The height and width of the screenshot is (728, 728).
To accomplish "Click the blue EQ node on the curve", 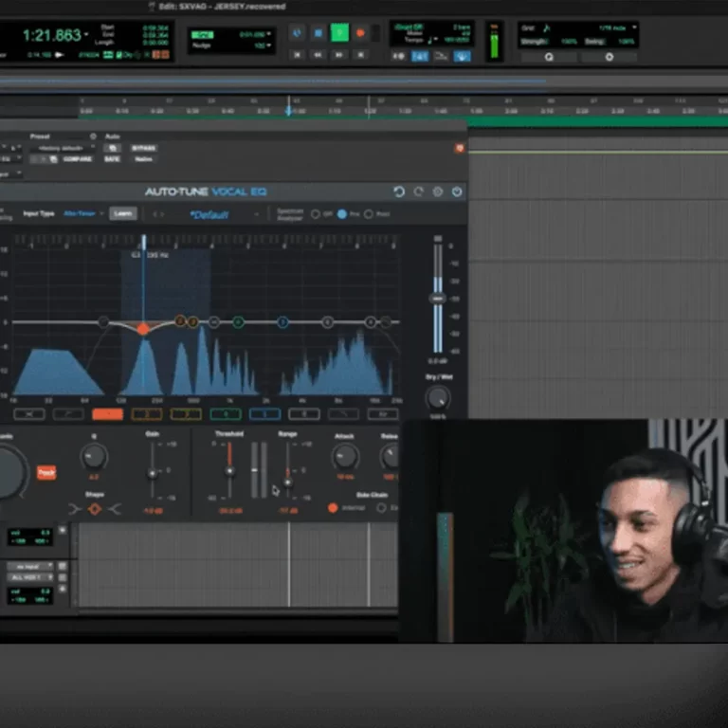I will click(282, 321).
